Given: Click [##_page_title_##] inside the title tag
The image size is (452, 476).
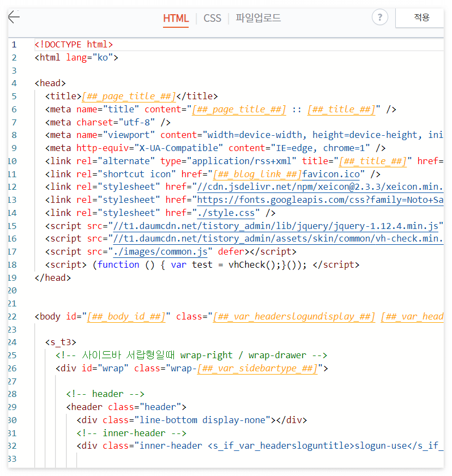Looking at the screenshot, I should pos(129,96).
